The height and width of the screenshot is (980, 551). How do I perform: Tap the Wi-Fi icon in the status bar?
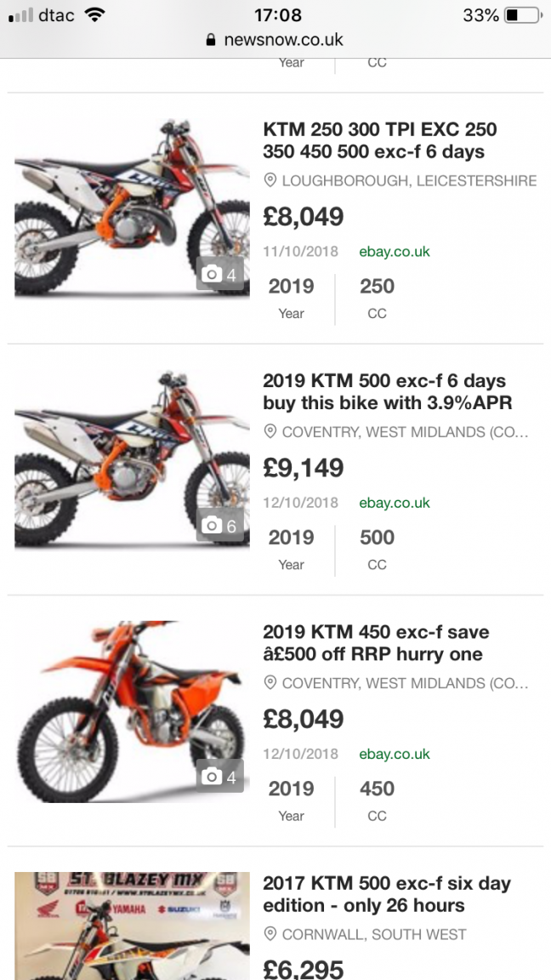pos(94,15)
